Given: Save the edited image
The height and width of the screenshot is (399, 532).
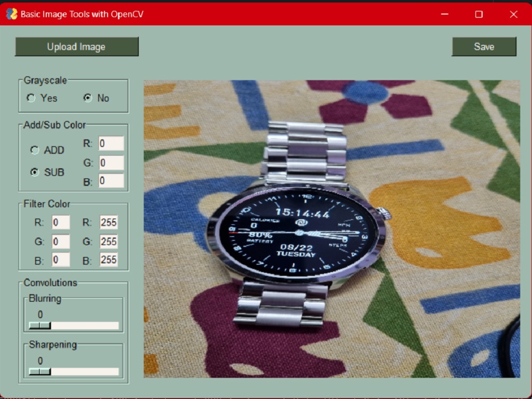Looking at the screenshot, I should pos(484,46).
